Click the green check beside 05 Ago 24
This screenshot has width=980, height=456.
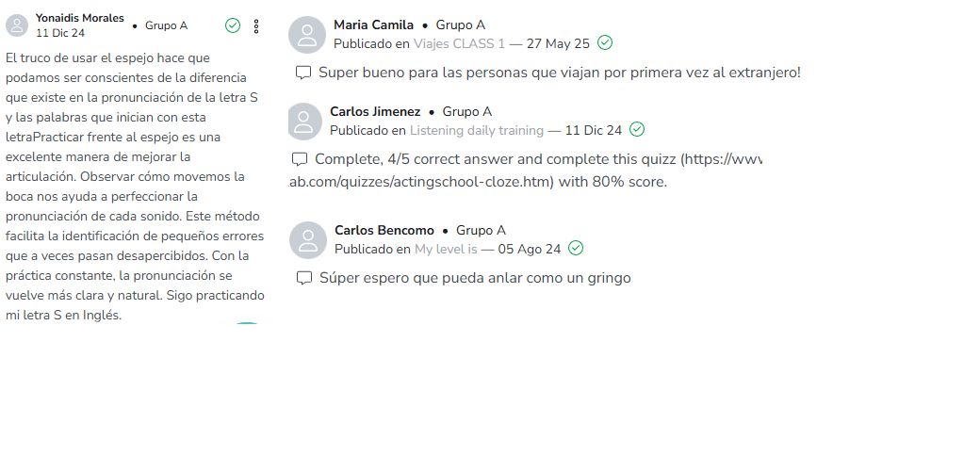[576, 248]
